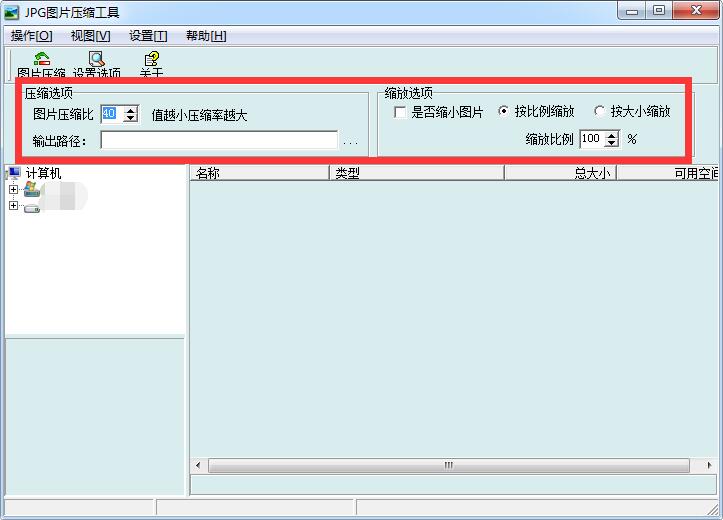The height and width of the screenshot is (520, 723).
Task: Open the 帮助 menu
Action: [206, 36]
